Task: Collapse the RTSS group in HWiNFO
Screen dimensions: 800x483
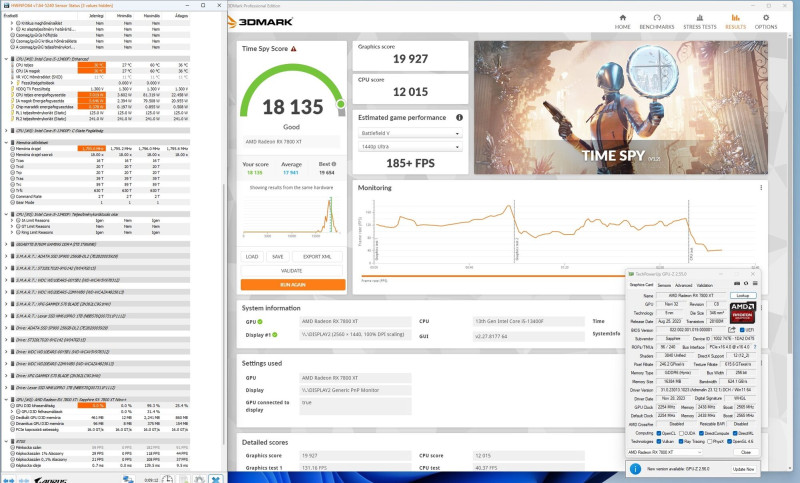Action: (6, 441)
